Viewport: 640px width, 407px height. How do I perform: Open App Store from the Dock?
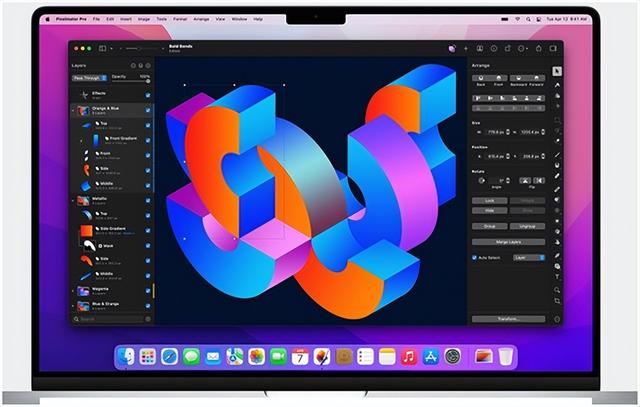click(x=431, y=357)
